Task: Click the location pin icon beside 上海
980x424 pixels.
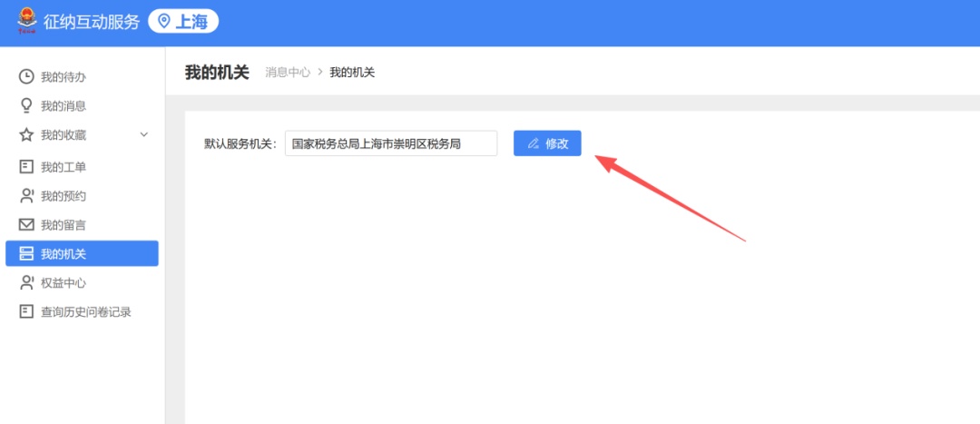Action: [164, 22]
